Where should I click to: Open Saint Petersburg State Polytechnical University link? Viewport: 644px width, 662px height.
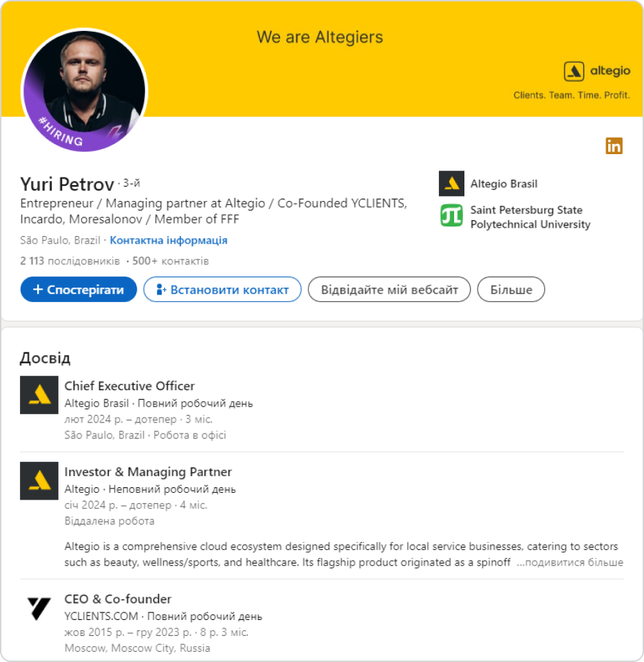530,217
